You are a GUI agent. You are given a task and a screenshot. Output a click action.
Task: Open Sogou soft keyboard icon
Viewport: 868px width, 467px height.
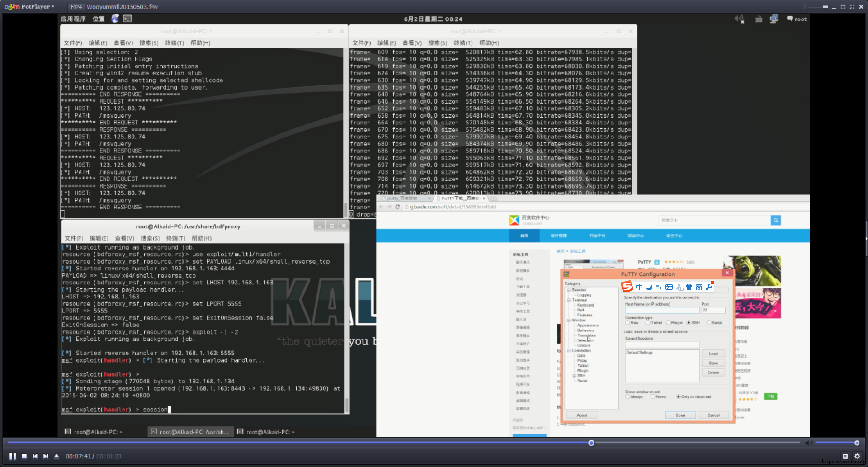(x=669, y=287)
